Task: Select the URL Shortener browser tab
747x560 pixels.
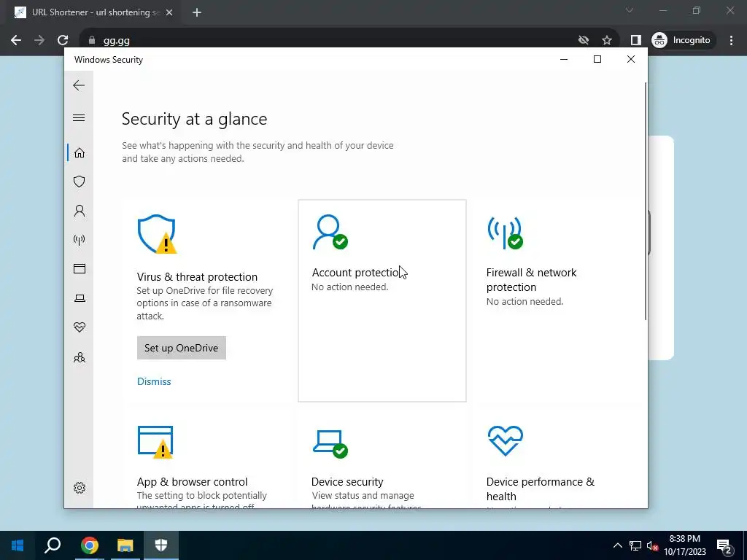Action: coord(94,12)
